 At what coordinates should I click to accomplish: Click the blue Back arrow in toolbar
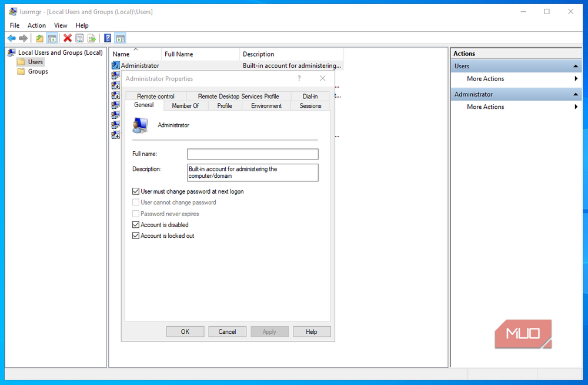pos(12,38)
